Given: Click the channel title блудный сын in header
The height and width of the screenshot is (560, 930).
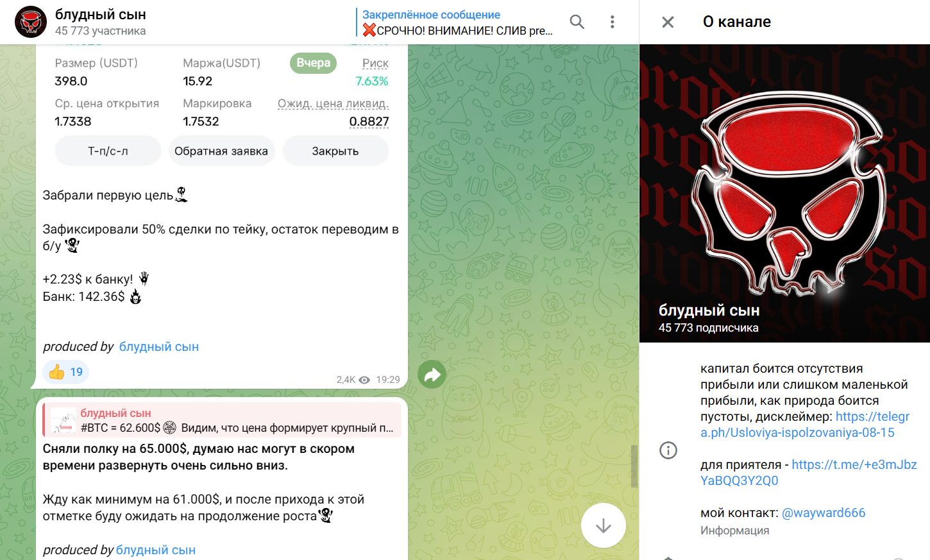Looking at the screenshot, I should tap(101, 14).
